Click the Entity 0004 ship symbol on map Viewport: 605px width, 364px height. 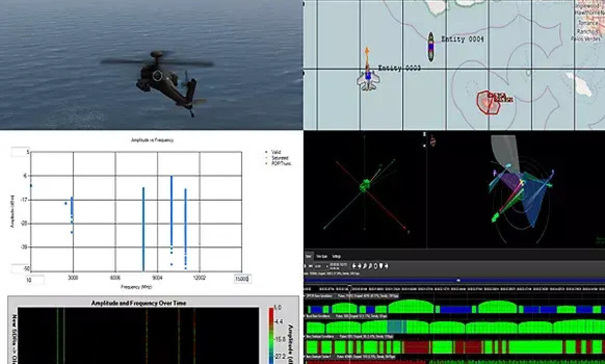tap(430, 46)
